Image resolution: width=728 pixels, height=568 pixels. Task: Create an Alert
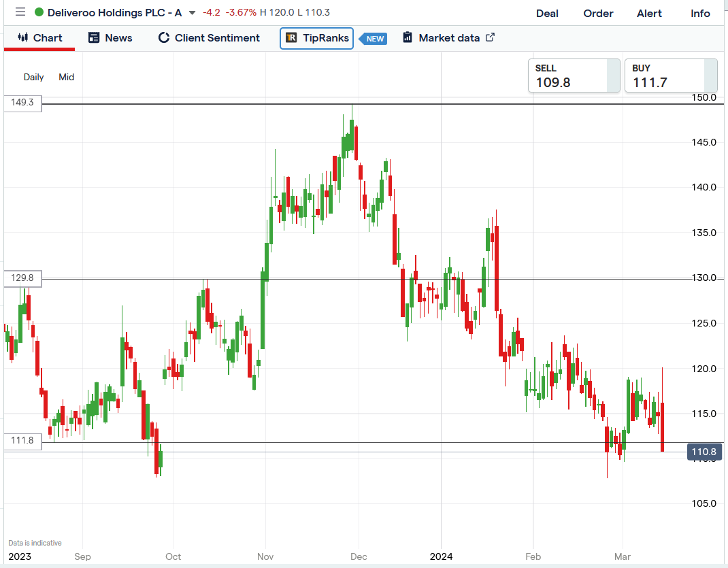649,14
